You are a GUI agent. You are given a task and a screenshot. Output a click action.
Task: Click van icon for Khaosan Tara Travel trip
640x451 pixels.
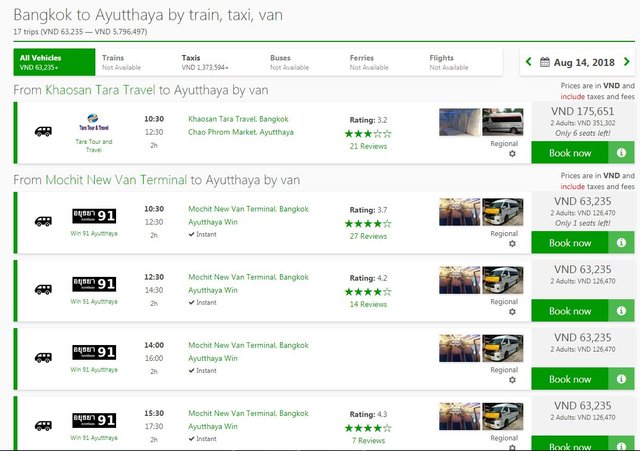pyautogui.click(x=43, y=131)
